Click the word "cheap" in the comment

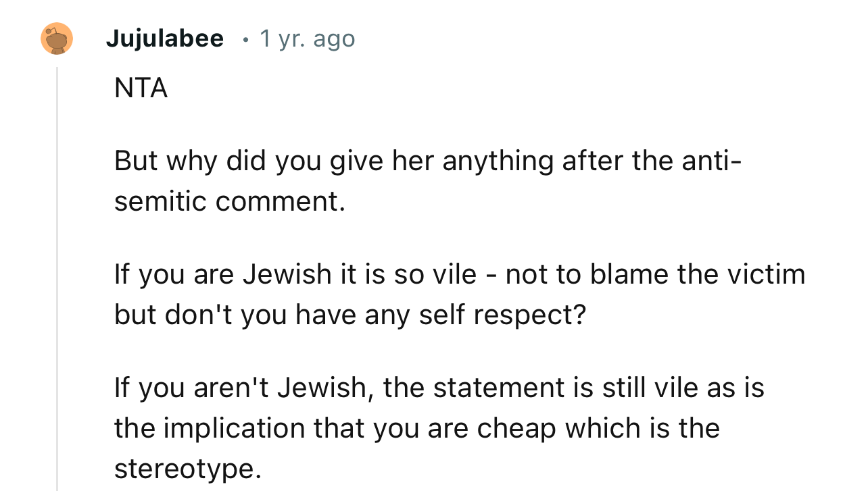click(x=519, y=428)
